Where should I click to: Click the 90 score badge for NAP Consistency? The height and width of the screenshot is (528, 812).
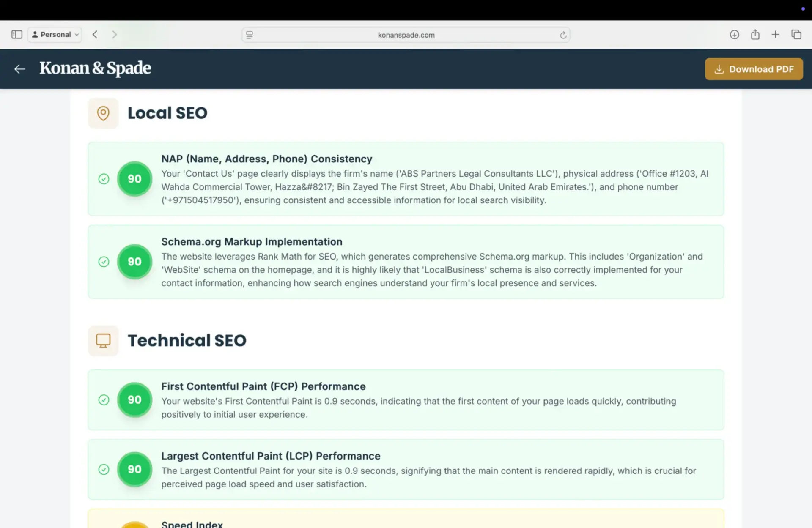pyautogui.click(x=134, y=179)
